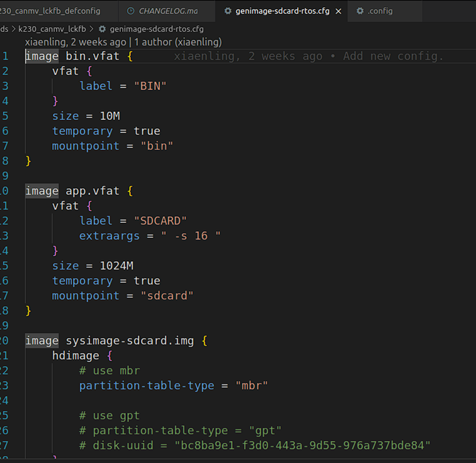Click mountpoint = "sdcard" line
Screen dimensions: 476x463
(x=123, y=296)
